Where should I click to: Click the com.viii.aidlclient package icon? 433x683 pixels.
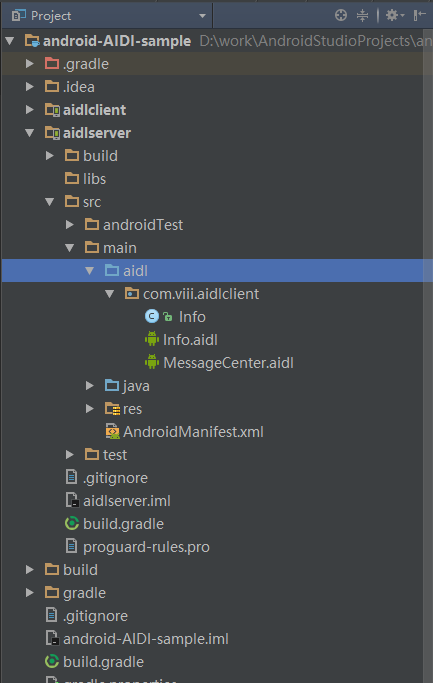[132, 294]
